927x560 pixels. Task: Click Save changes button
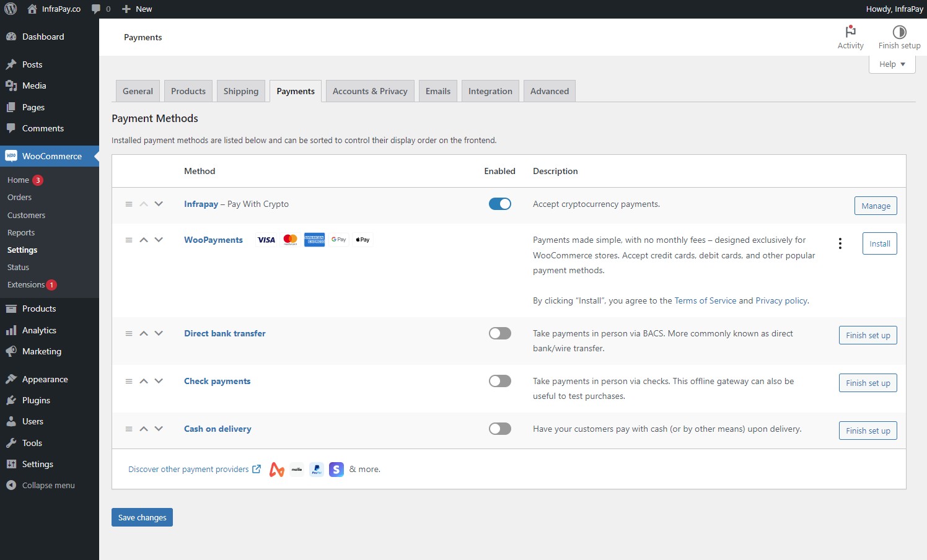click(x=142, y=517)
